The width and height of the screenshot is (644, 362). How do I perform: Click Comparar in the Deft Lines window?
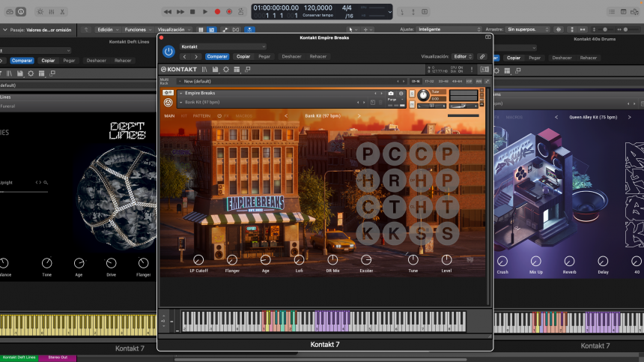[22, 61]
